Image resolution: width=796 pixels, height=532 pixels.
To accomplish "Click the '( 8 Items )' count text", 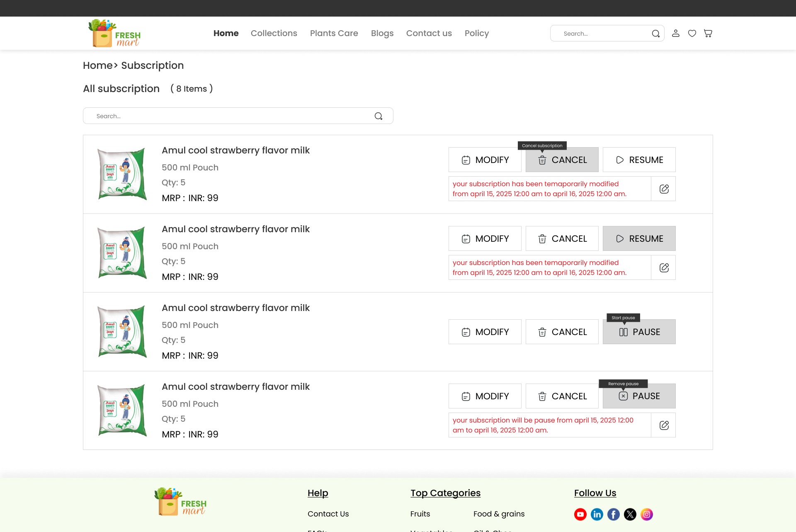I will [192, 89].
